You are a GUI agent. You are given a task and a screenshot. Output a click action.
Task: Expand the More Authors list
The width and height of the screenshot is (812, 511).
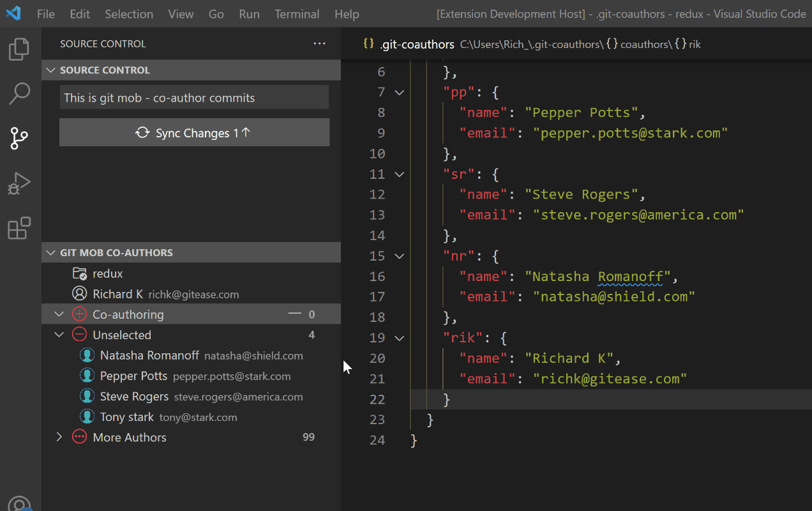59,437
